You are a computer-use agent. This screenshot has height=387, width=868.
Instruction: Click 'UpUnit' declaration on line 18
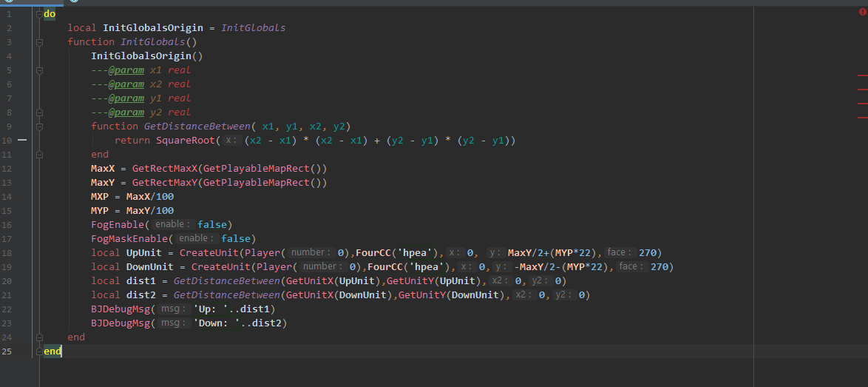coord(144,253)
